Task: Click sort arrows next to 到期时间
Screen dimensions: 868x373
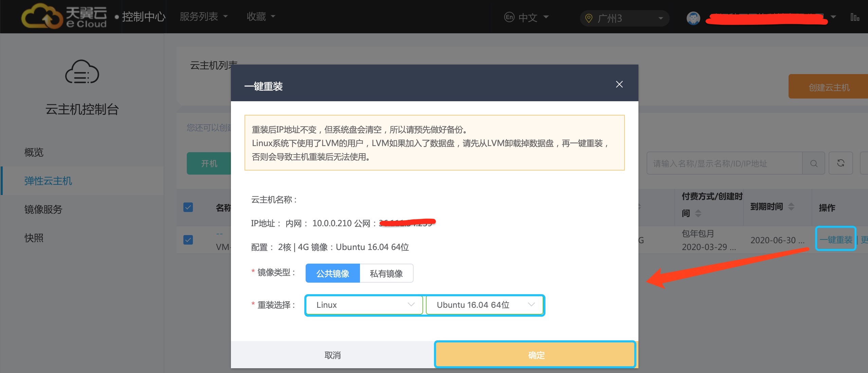Action: tap(791, 207)
